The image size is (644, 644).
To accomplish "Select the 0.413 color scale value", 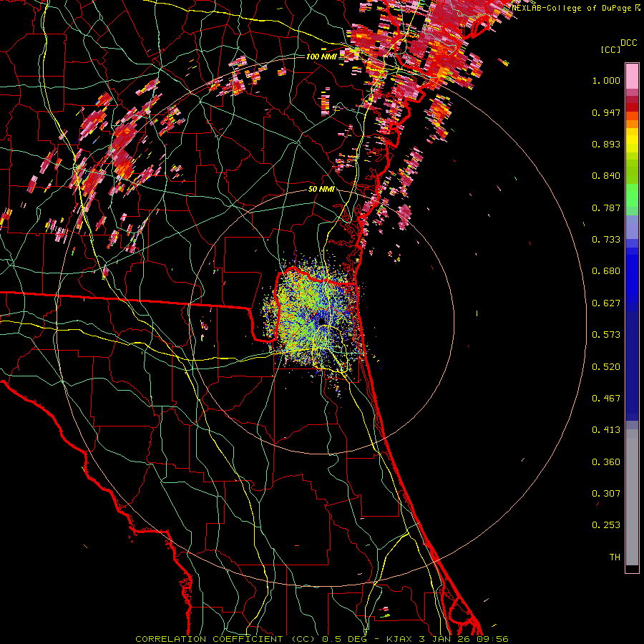I will click(x=606, y=430).
